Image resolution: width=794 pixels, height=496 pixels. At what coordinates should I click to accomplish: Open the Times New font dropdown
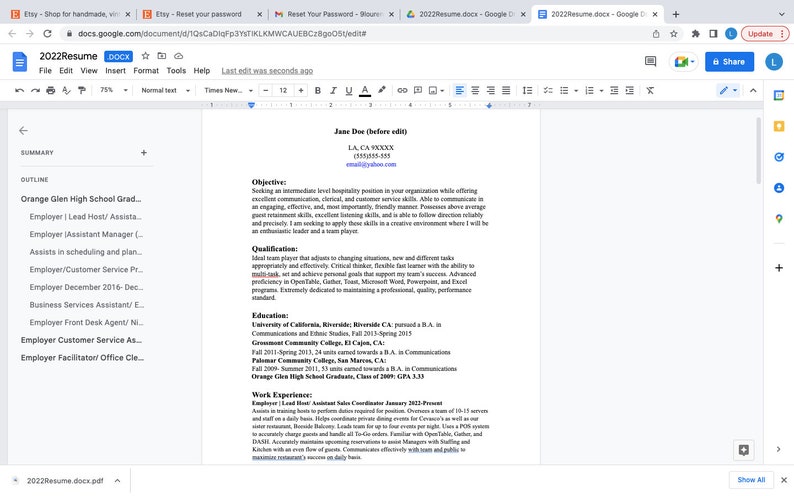pos(228,91)
